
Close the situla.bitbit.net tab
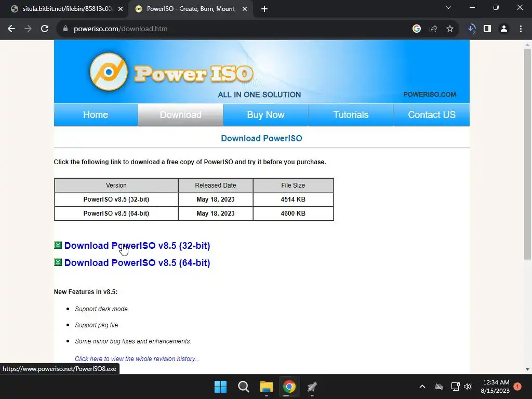121,9
